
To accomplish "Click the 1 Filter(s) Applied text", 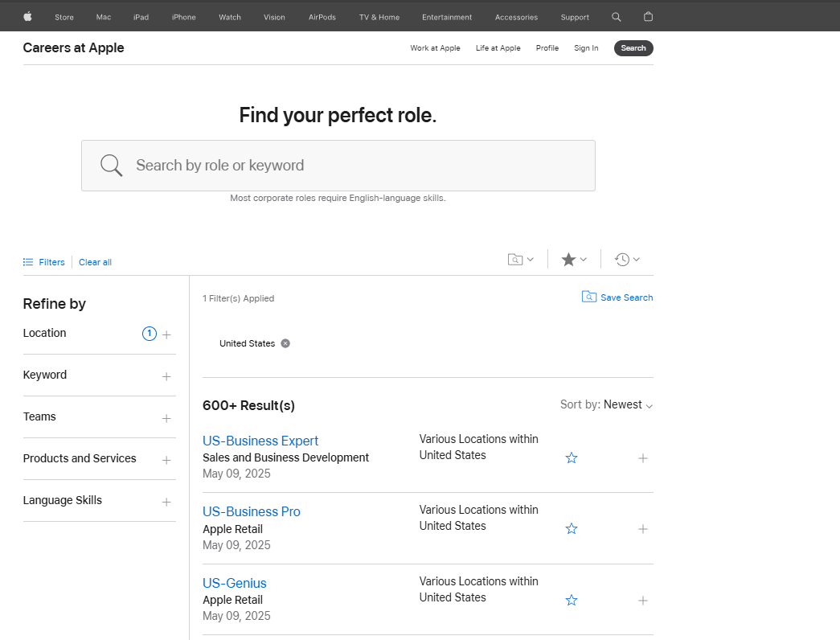I will click(239, 298).
